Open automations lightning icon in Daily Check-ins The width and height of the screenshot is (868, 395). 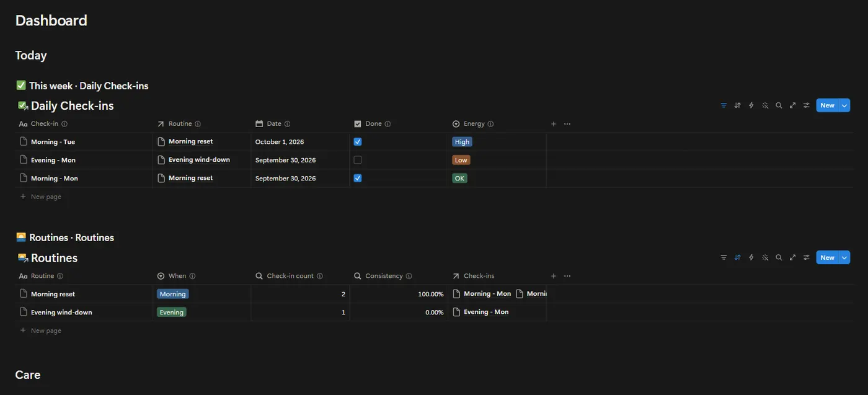pyautogui.click(x=751, y=105)
